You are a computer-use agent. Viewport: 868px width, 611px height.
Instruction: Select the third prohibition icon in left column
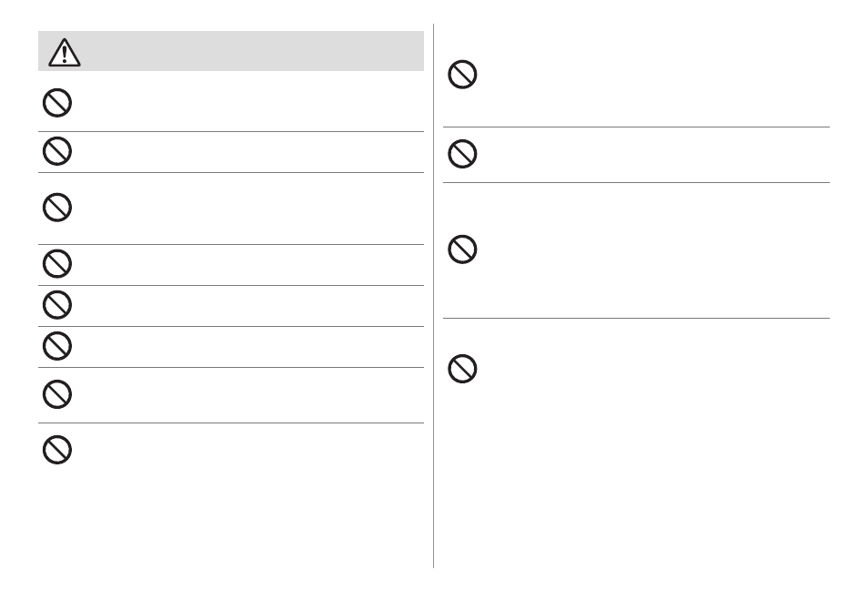(x=57, y=208)
